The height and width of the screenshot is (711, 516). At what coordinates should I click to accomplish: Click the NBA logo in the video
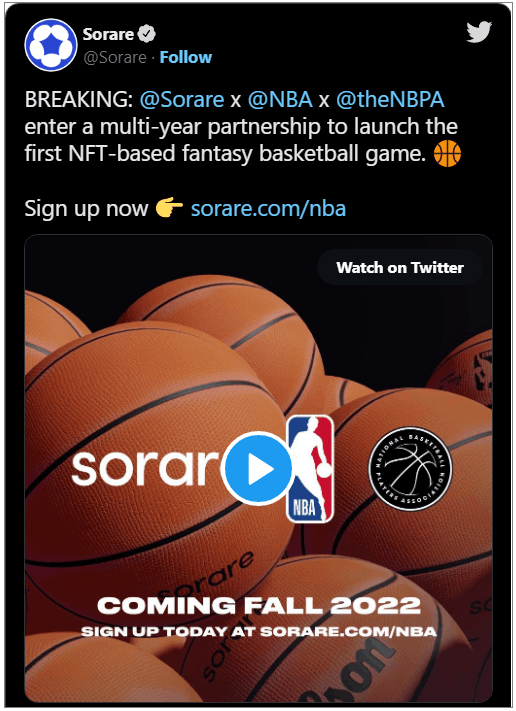pyautogui.click(x=310, y=469)
